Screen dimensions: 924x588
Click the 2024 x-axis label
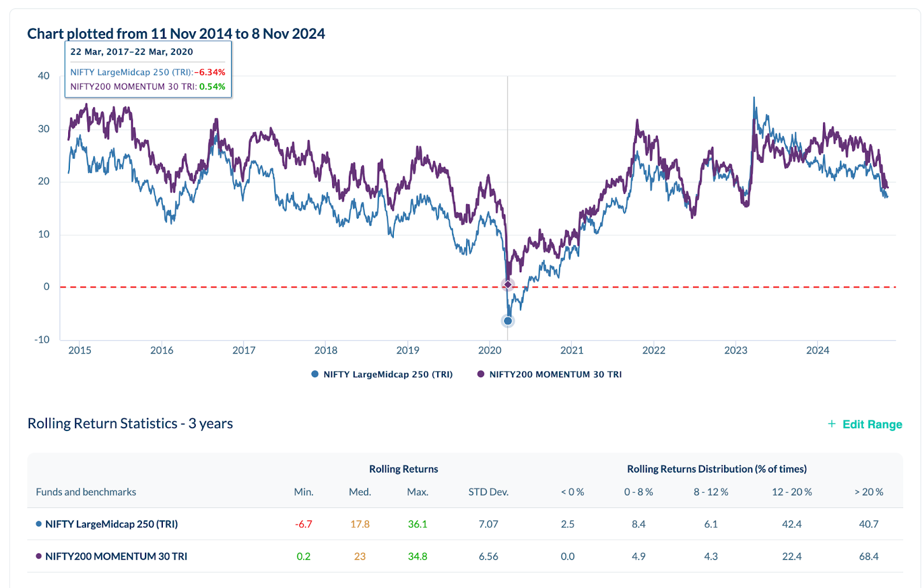pos(818,350)
